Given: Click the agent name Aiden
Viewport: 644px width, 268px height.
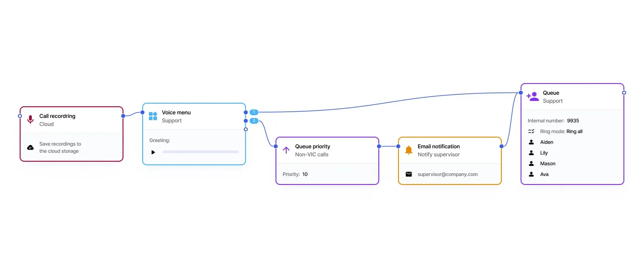Looking at the screenshot, I should point(547,142).
